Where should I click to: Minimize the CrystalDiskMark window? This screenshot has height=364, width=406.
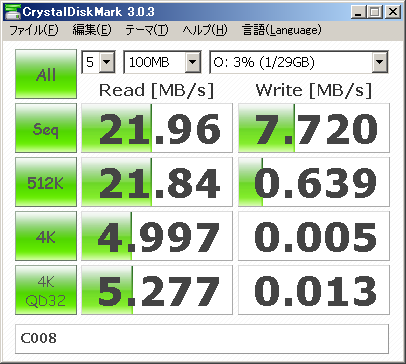coord(359,12)
